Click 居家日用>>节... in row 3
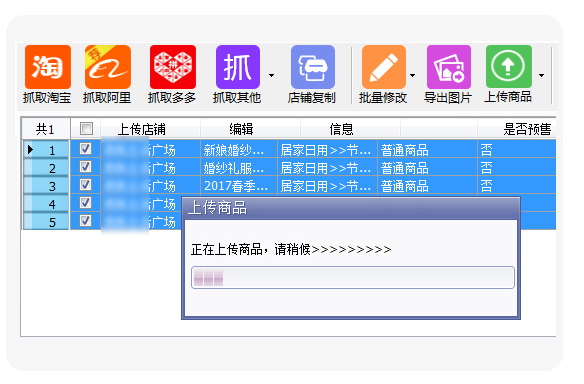The height and width of the screenshot is (384, 584). (x=327, y=185)
